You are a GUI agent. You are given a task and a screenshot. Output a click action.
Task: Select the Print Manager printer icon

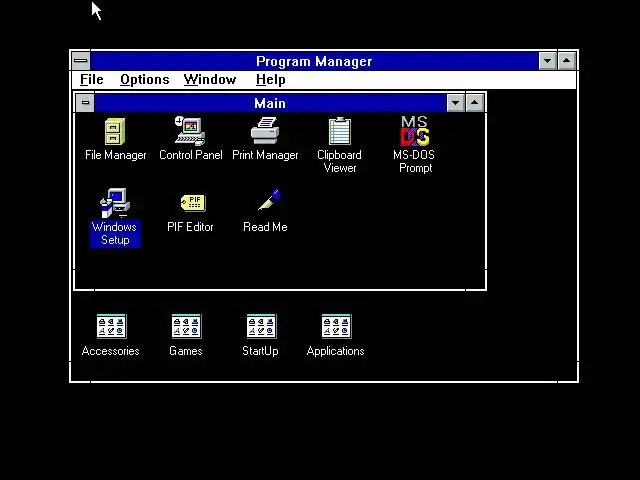[265, 131]
